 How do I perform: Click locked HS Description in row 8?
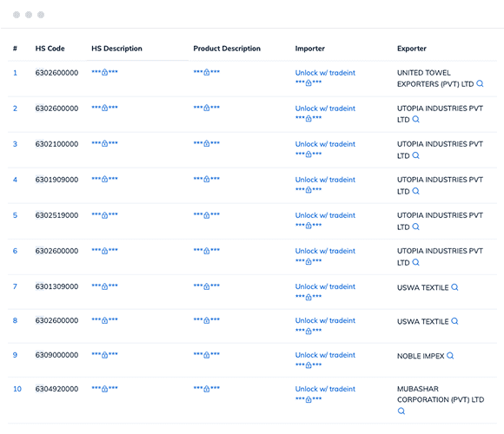[104, 320]
